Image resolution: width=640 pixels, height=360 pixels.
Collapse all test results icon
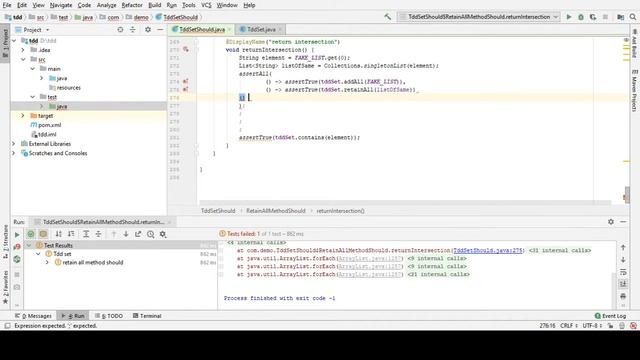pos(98,234)
